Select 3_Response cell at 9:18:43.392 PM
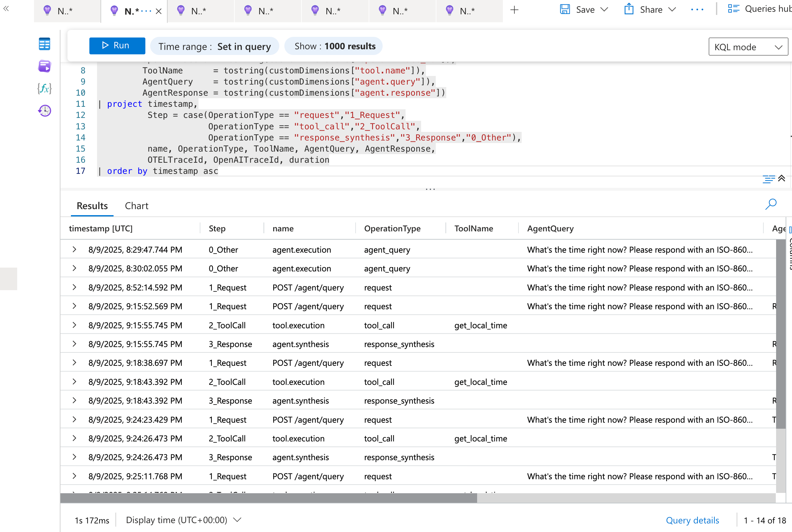The height and width of the screenshot is (532, 792). click(x=230, y=401)
